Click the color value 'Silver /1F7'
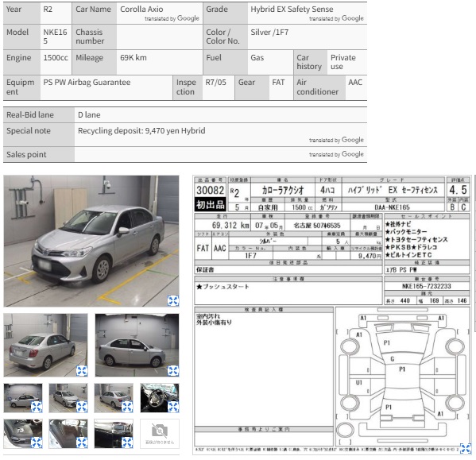 (x=269, y=32)
